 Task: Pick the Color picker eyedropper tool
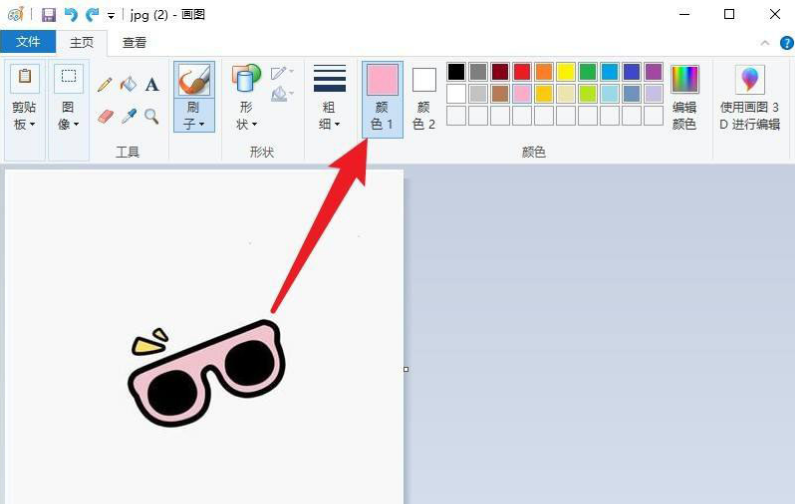pos(128,116)
